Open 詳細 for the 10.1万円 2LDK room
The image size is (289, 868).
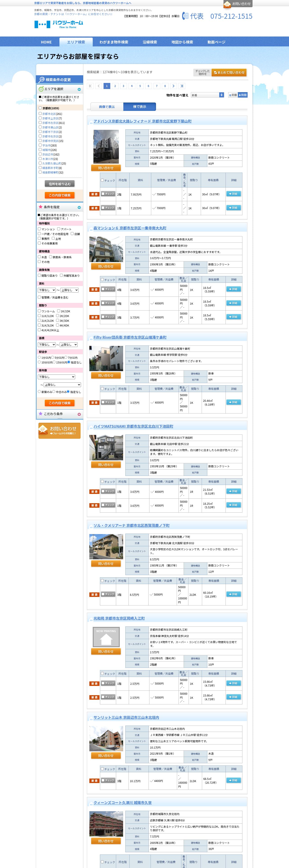[x=234, y=780]
